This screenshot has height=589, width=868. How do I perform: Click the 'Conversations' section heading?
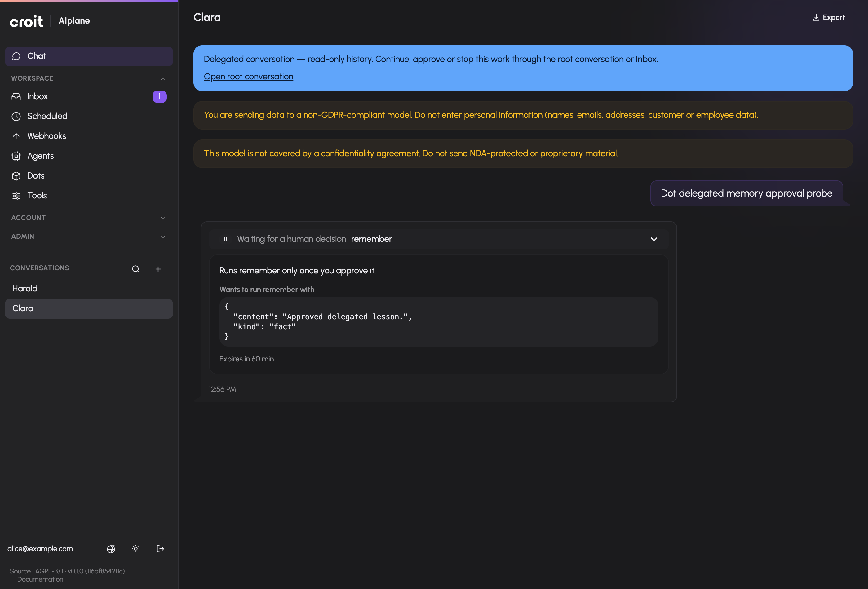click(39, 268)
